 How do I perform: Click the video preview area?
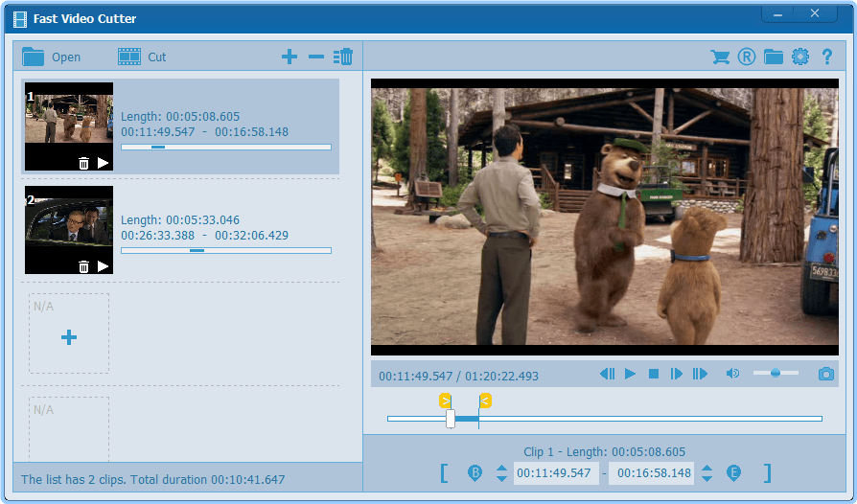[605, 218]
